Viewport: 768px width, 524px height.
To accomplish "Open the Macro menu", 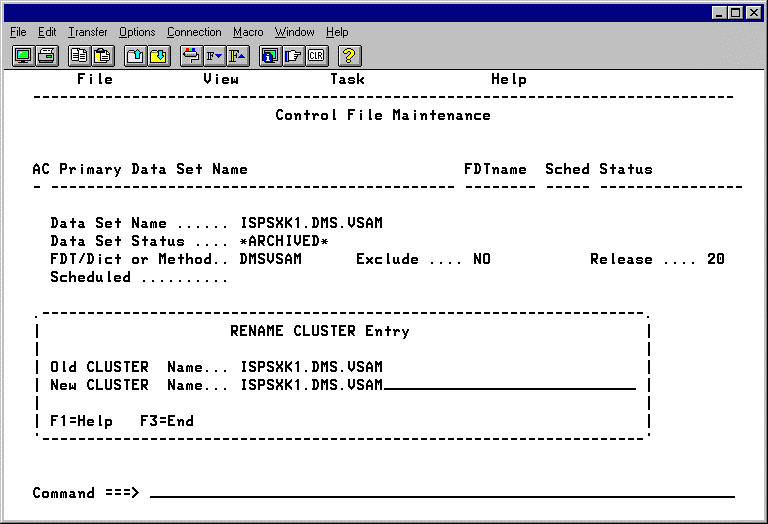I will click(248, 32).
